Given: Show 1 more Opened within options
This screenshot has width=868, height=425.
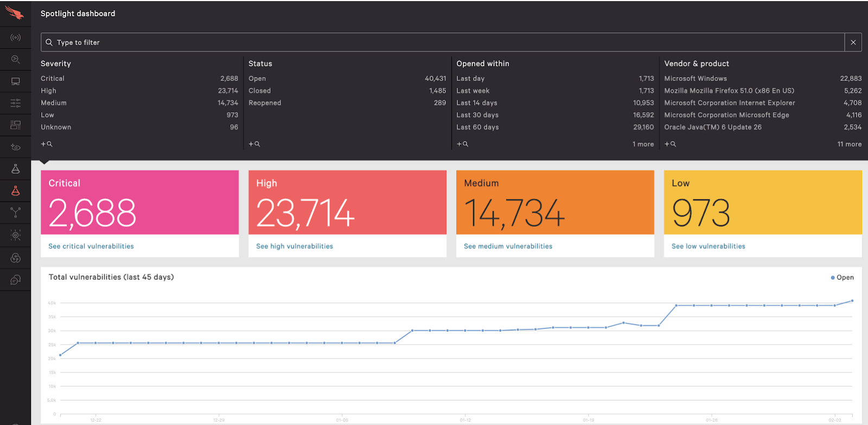Looking at the screenshot, I should [643, 144].
